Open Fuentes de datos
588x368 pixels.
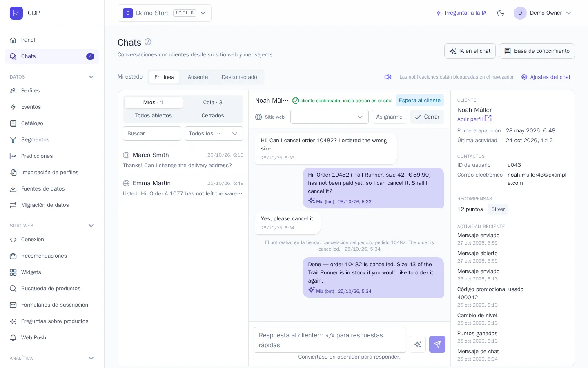52,189
